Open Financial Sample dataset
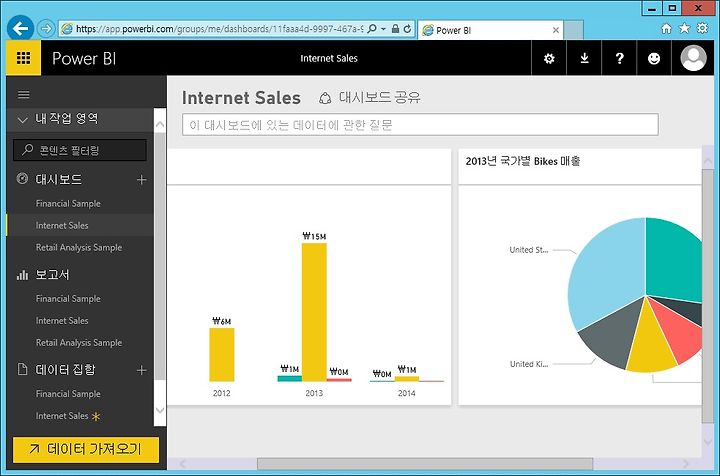Screen dimensions: 720x476 click(x=68, y=394)
